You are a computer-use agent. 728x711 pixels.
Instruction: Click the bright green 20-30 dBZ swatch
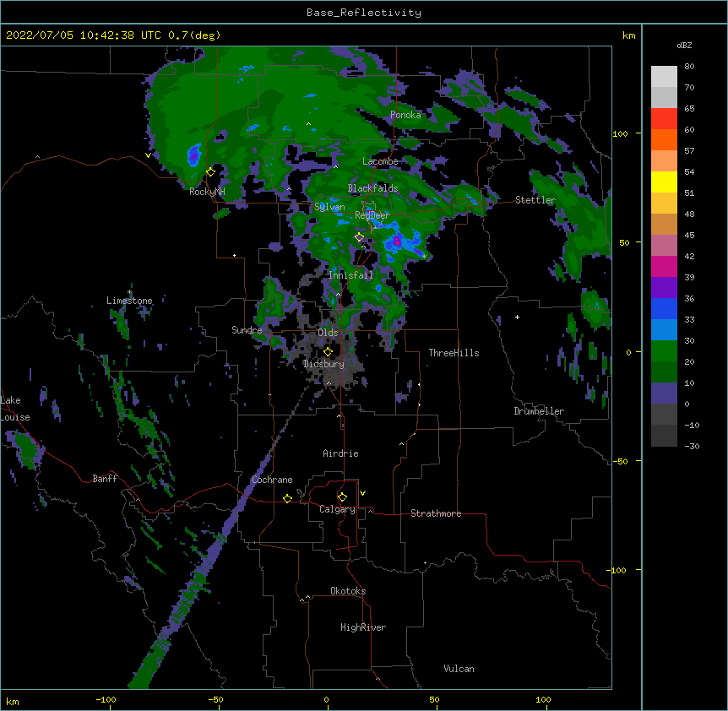tap(664, 351)
